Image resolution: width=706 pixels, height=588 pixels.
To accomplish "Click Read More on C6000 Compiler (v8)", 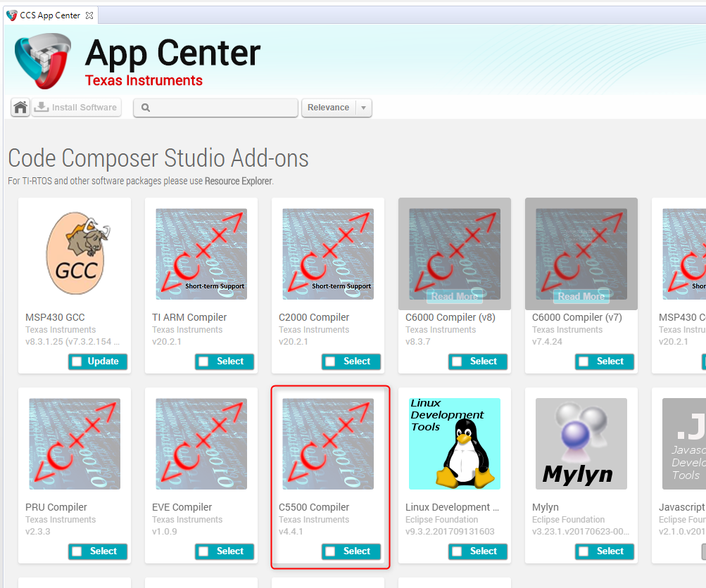I will point(454,296).
